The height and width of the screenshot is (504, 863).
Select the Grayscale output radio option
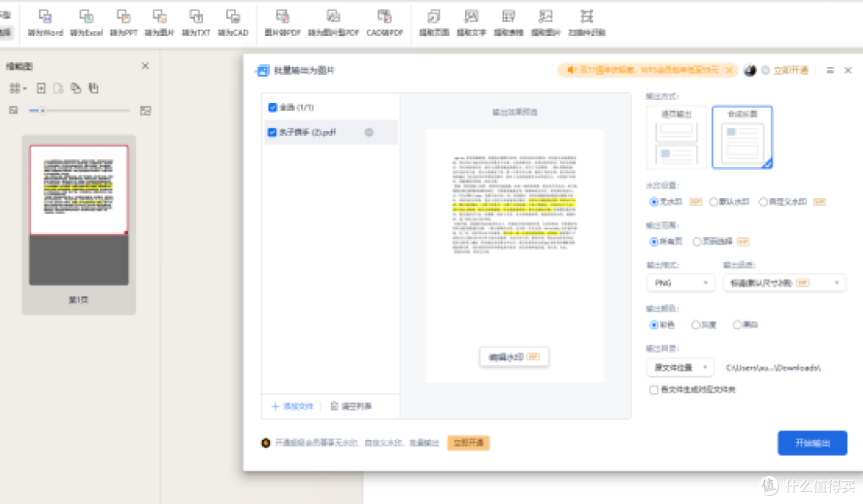point(696,324)
